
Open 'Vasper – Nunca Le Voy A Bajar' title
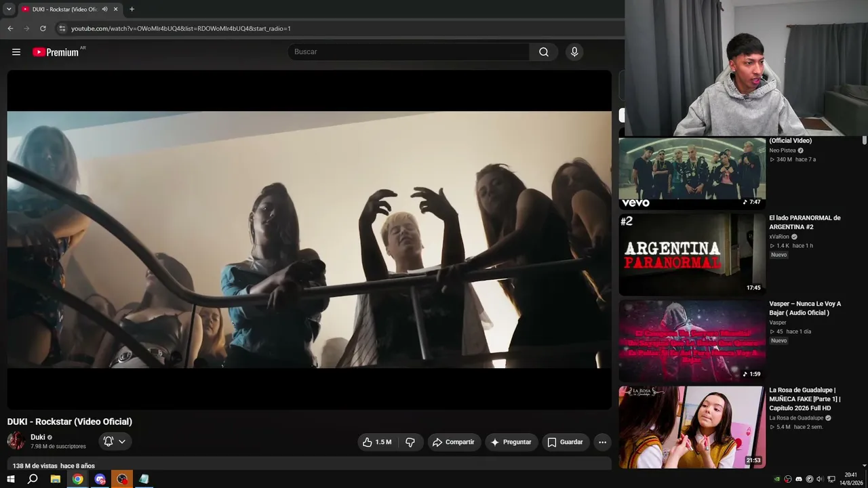pos(805,308)
